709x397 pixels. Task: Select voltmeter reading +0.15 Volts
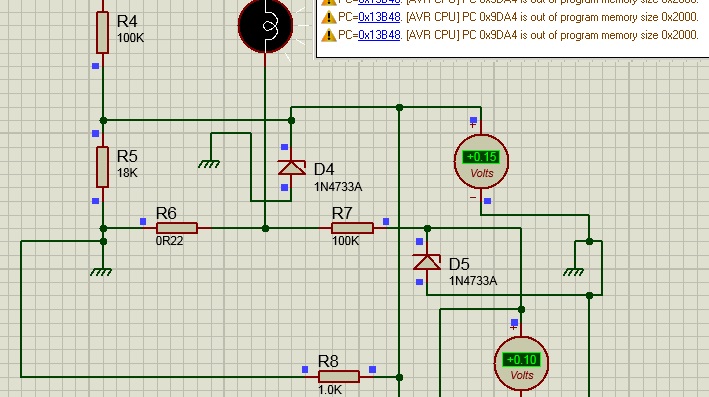point(481,161)
